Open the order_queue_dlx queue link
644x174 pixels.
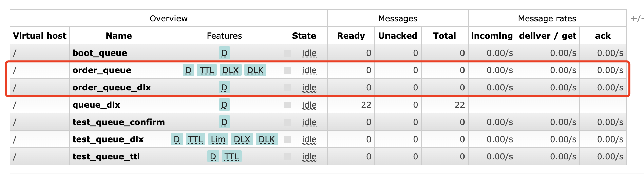pyautogui.click(x=112, y=87)
